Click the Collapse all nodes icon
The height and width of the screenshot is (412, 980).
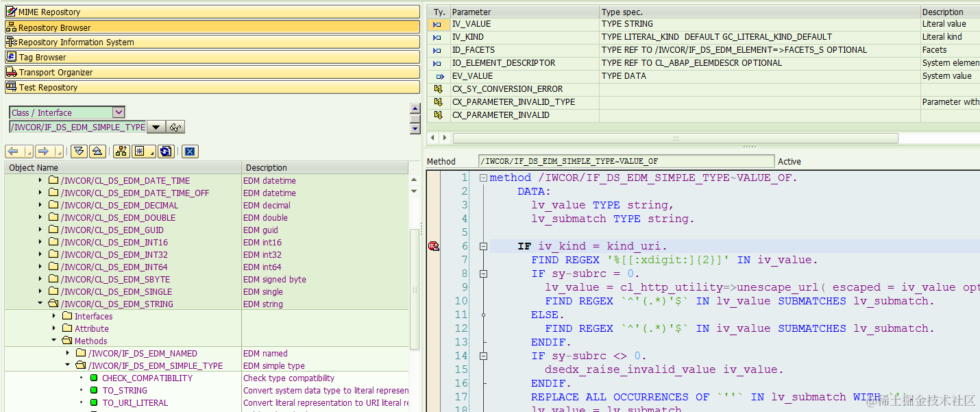tap(97, 151)
